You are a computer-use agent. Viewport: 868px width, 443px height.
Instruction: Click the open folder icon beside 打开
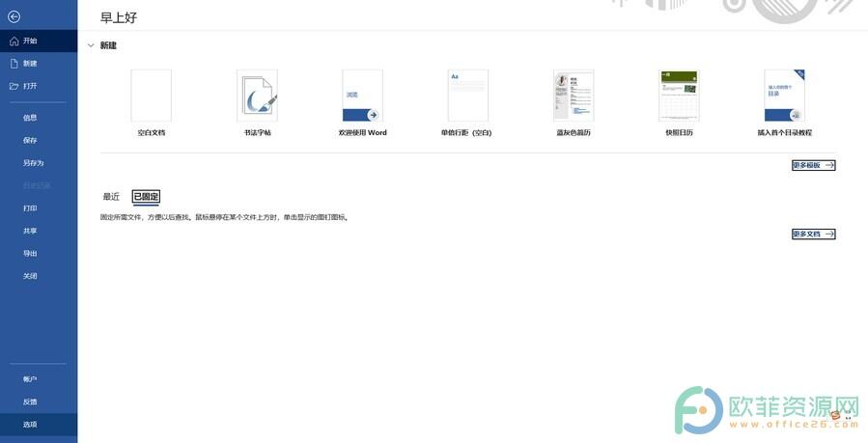pyautogui.click(x=14, y=86)
